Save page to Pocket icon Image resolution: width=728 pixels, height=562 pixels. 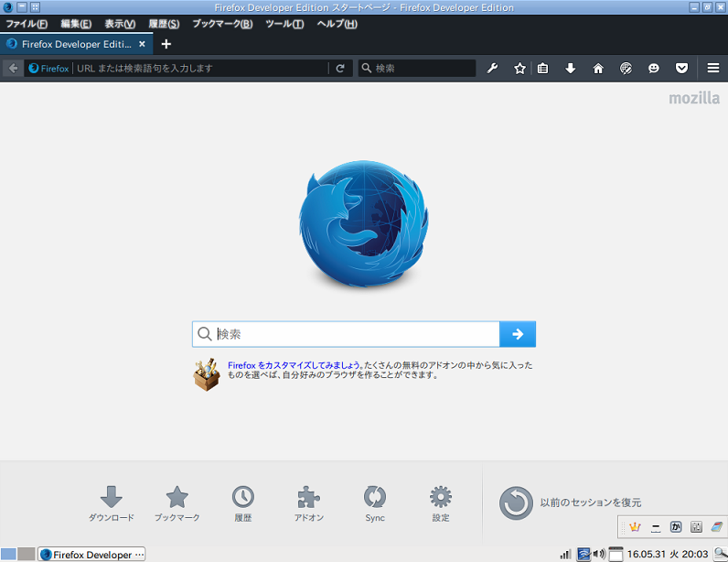(x=681, y=69)
